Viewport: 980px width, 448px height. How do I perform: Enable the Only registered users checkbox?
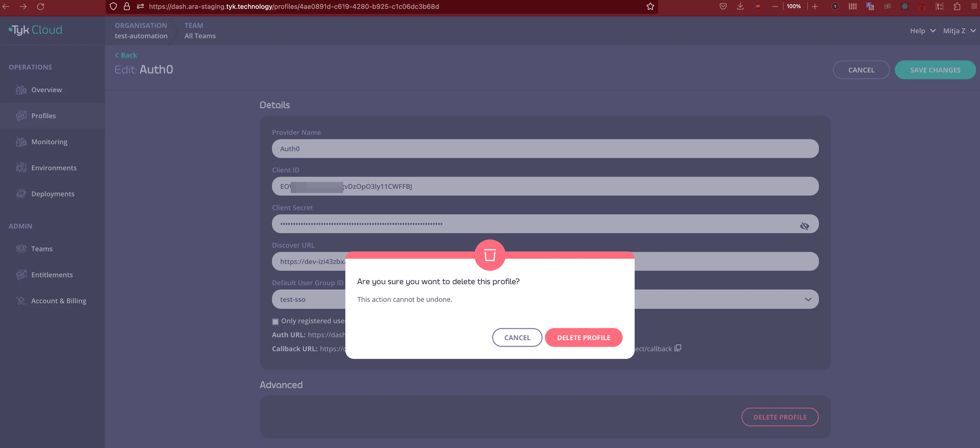pyautogui.click(x=275, y=321)
